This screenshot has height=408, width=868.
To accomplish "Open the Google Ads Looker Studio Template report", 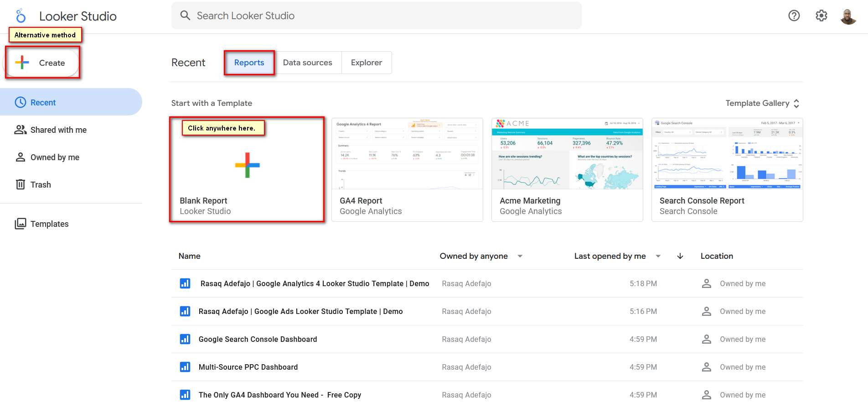I will 300,311.
